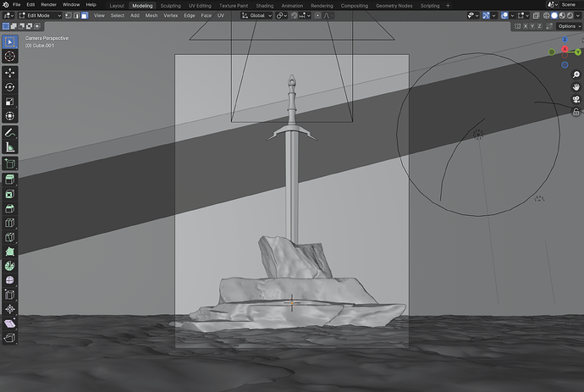Click the zoom magnifier viewport button
This screenshot has width=584, height=392.
coord(576,75)
